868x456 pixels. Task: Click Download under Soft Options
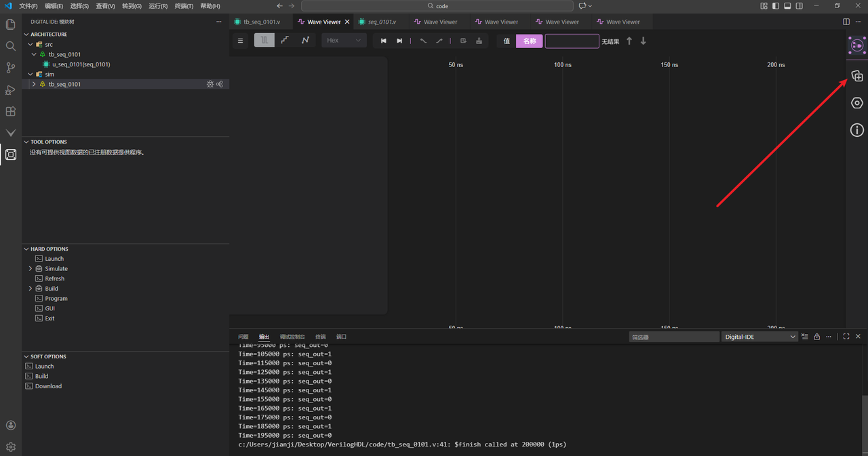(48, 386)
